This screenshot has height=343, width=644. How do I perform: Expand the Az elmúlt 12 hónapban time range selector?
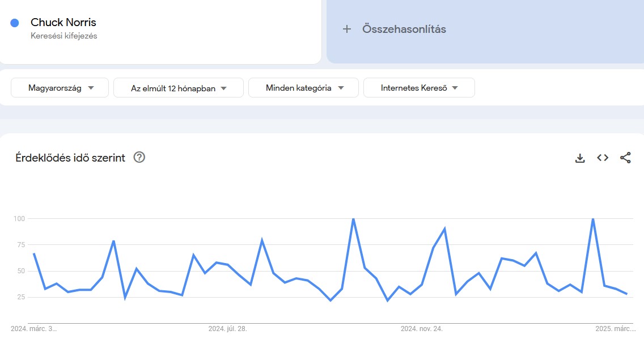tap(178, 87)
